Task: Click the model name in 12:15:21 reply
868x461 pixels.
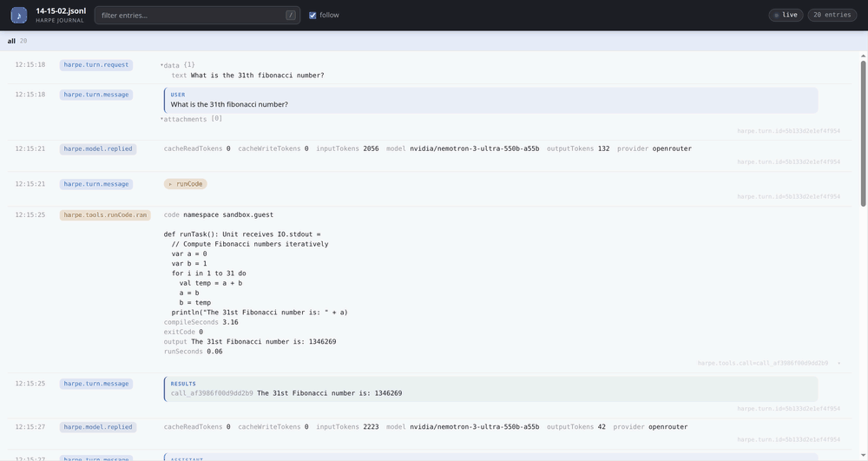Action: (x=475, y=148)
